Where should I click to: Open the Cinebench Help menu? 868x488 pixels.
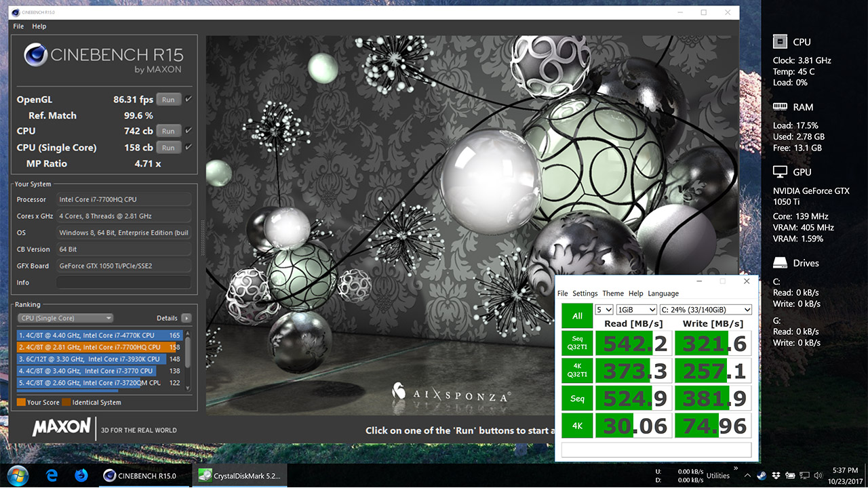(x=39, y=26)
